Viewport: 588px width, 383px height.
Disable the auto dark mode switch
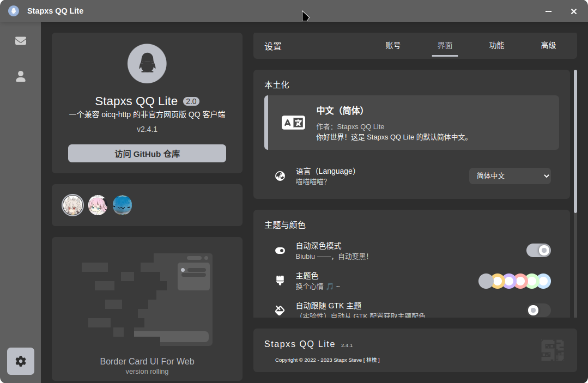tap(538, 250)
